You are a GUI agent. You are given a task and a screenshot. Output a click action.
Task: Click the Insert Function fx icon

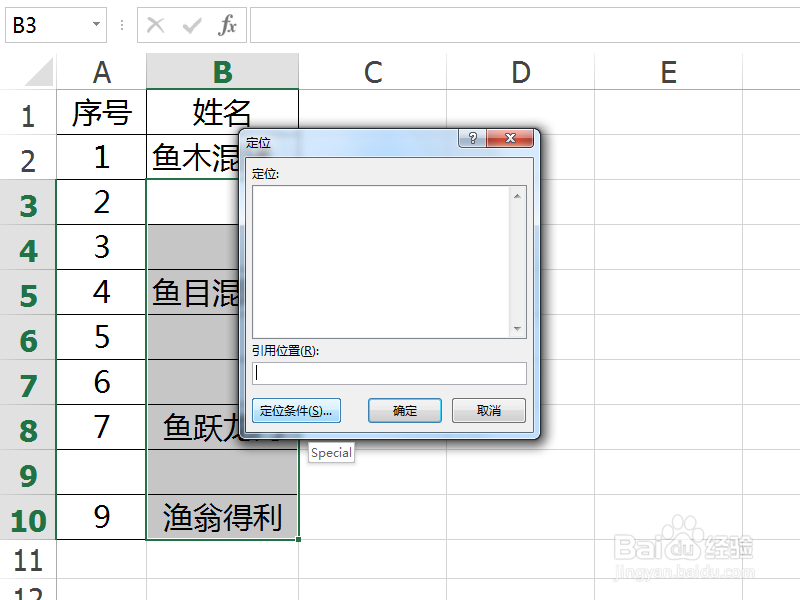[228, 25]
